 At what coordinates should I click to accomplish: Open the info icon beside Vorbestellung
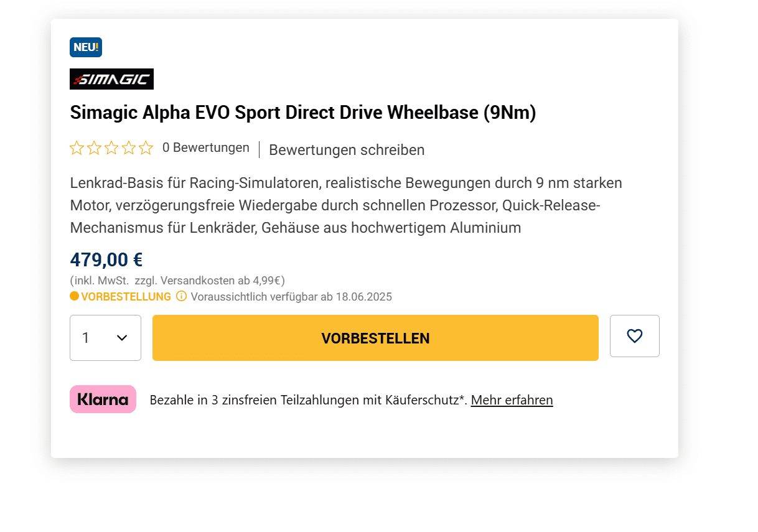pyautogui.click(x=182, y=296)
